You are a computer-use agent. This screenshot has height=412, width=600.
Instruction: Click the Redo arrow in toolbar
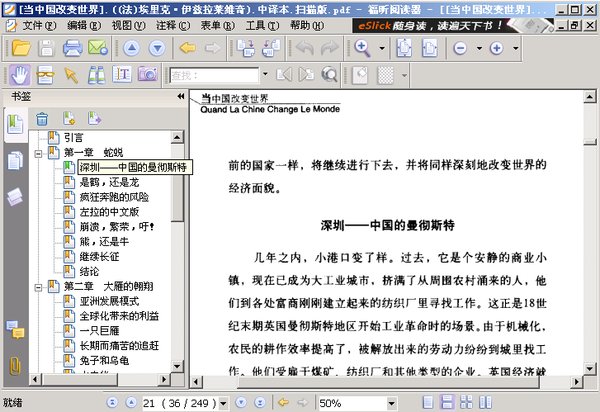329,48
